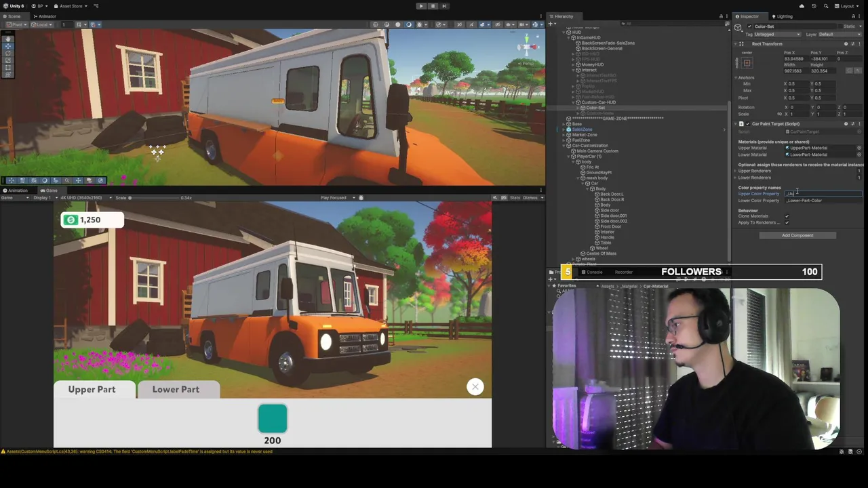Open the BP account dropdown
Viewport: 868px width, 488px height.
pos(39,6)
